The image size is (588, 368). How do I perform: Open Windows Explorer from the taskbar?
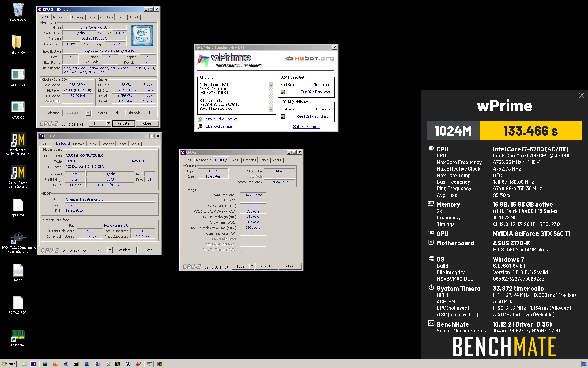[24, 364]
